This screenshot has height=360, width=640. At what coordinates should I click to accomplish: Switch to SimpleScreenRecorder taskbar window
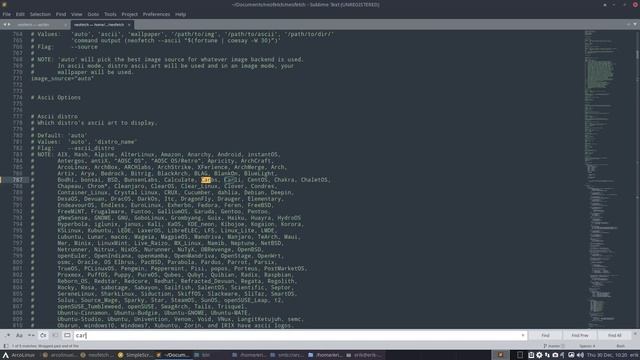(135, 355)
